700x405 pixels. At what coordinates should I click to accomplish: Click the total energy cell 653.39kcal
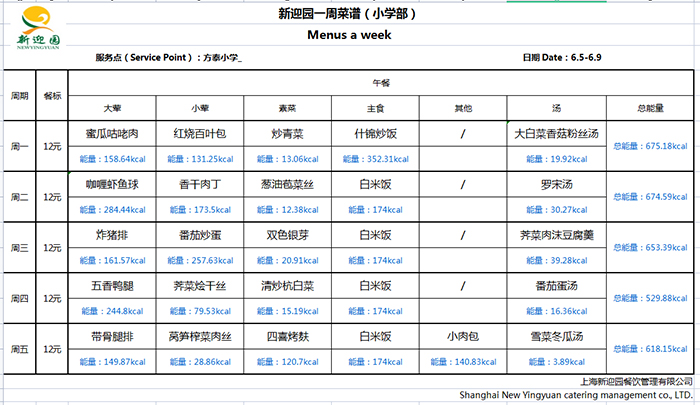pyautogui.click(x=650, y=248)
